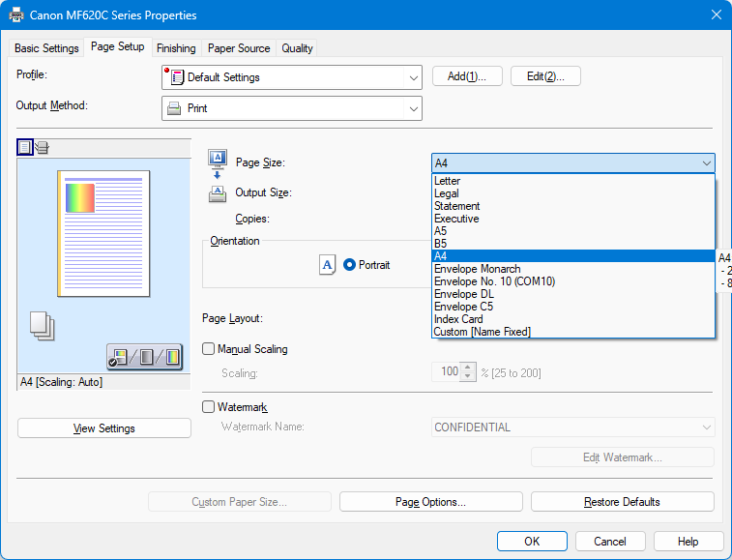This screenshot has width=732, height=560.
Task: Click the page preview view icon
Action: 25,147
